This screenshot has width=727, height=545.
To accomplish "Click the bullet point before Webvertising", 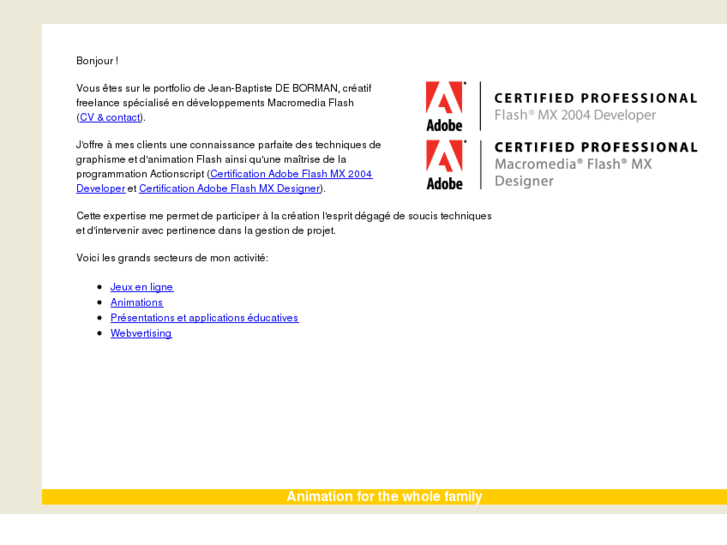I will (100, 333).
